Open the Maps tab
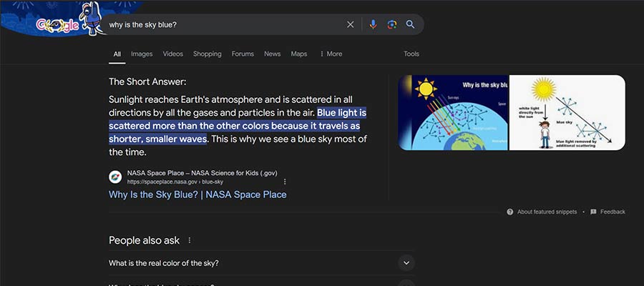 pos(299,54)
